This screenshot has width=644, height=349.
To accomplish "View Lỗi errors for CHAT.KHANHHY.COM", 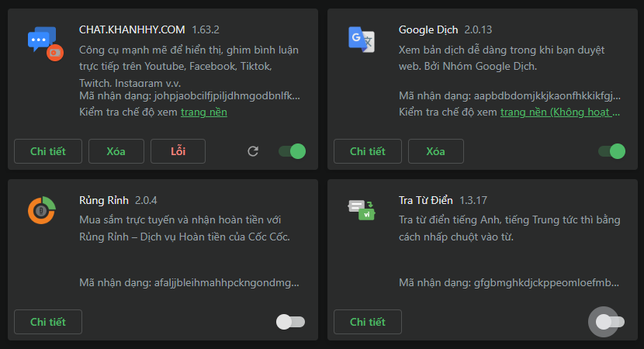I will coord(178,151).
